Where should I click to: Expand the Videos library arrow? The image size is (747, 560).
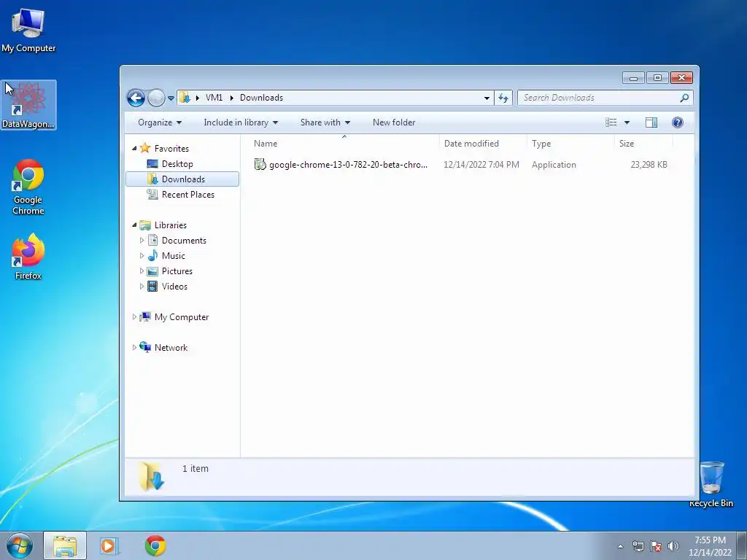click(142, 286)
